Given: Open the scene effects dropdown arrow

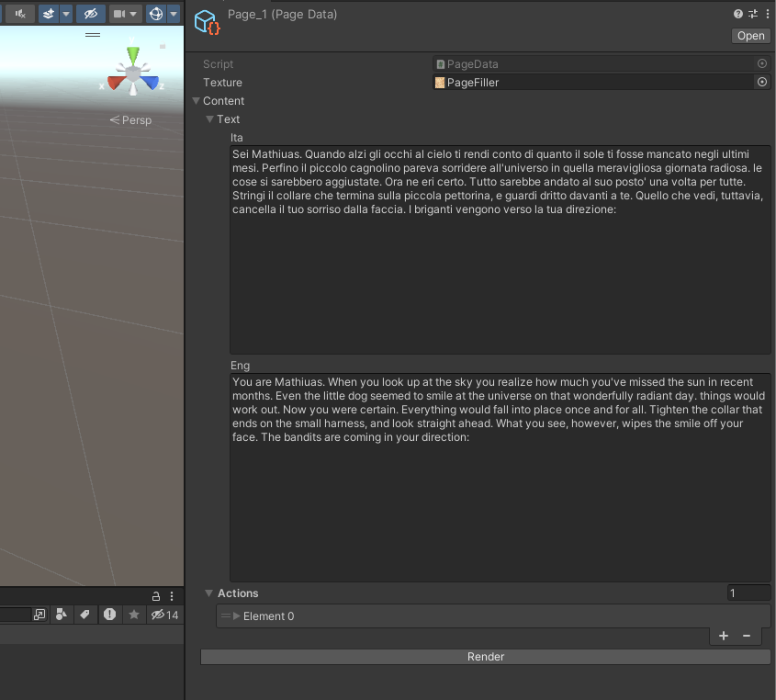Looking at the screenshot, I should [x=66, y=14].
